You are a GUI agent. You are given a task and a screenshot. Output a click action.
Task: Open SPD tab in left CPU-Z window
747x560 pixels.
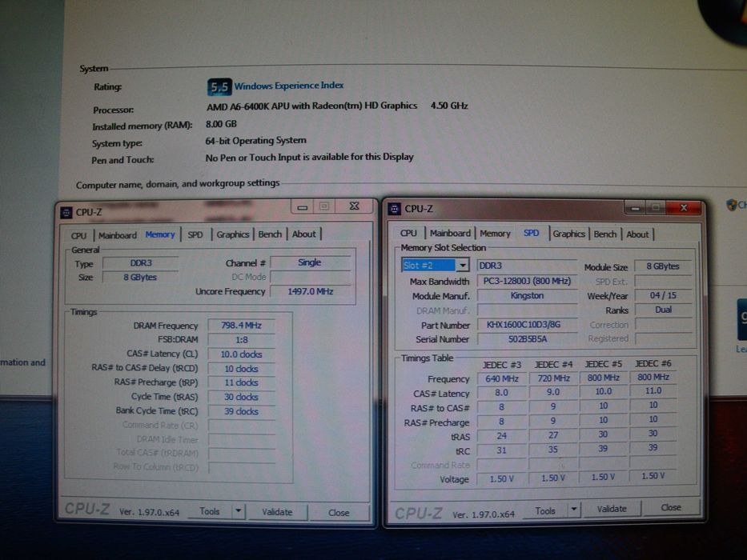(195, 234)
